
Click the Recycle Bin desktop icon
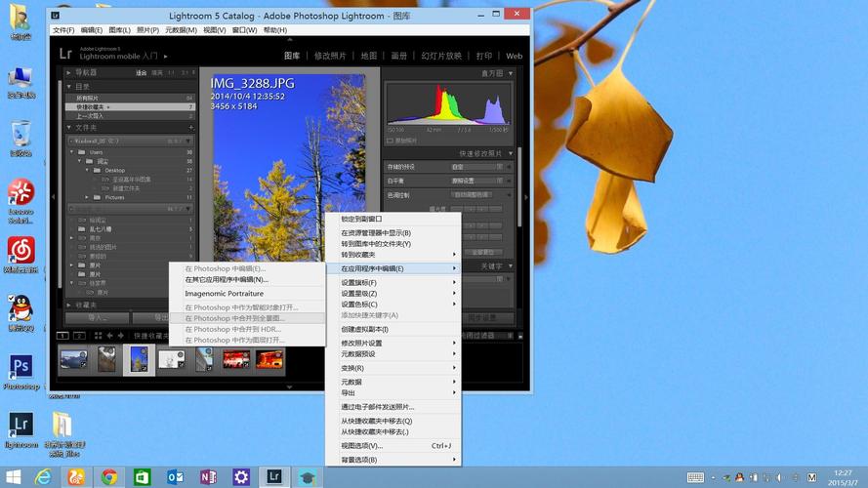[x=21, y=135]
